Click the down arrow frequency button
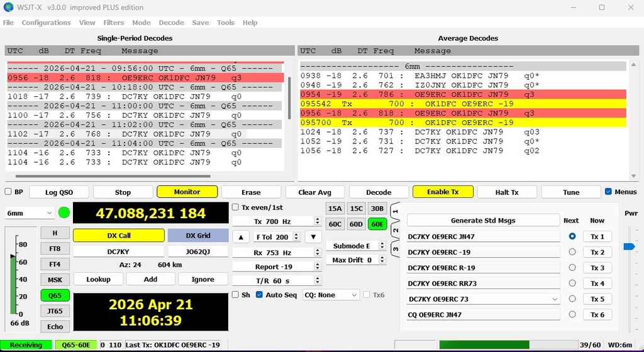 click(313, 237)
